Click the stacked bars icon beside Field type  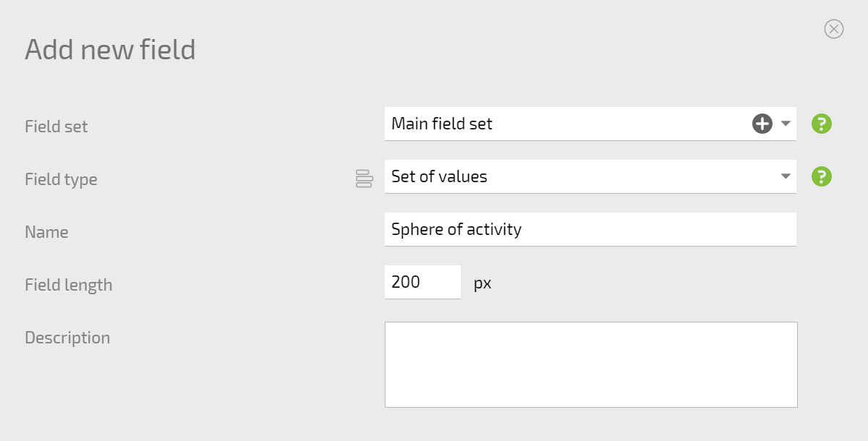(x=364, y=179)
